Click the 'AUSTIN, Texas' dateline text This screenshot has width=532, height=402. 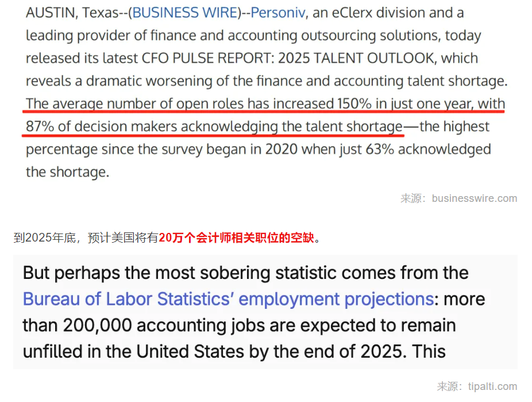point(72,13)
